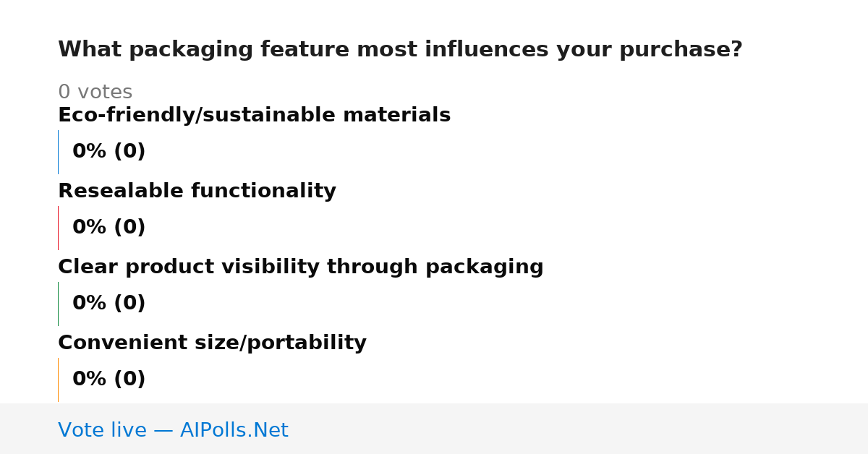Open the Vote live — AIPolls.Net link
Viewport: 868px width, 454px height.
173,430
